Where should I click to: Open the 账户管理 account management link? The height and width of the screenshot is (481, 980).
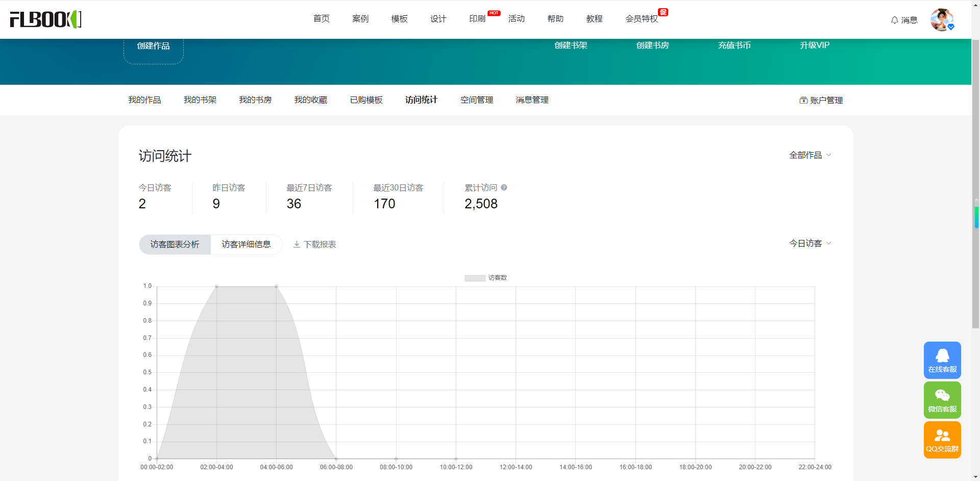[x=821, y=100]
